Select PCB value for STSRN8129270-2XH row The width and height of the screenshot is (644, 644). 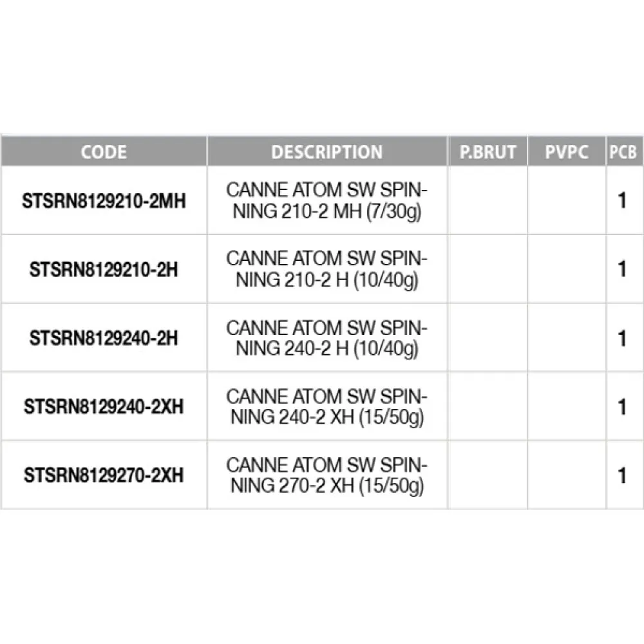point(622,476)
